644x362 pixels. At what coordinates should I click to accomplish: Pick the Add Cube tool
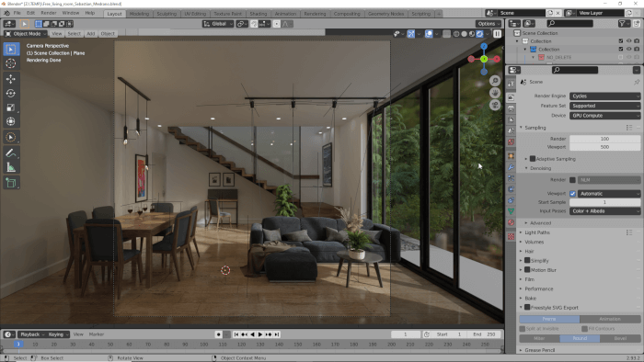coord(11,183)
